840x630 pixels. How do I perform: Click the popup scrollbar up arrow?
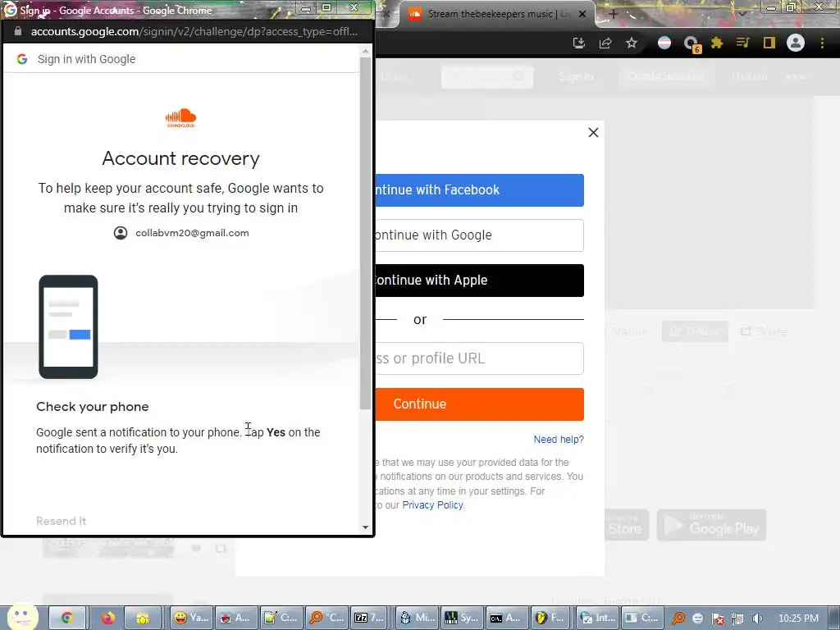[365, 52]
